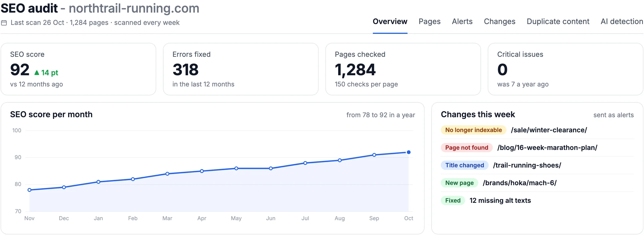Click the 'vs 12 months ago' text
The height and width of the screenshot is (235, 644).
click(x=36, y=84)
